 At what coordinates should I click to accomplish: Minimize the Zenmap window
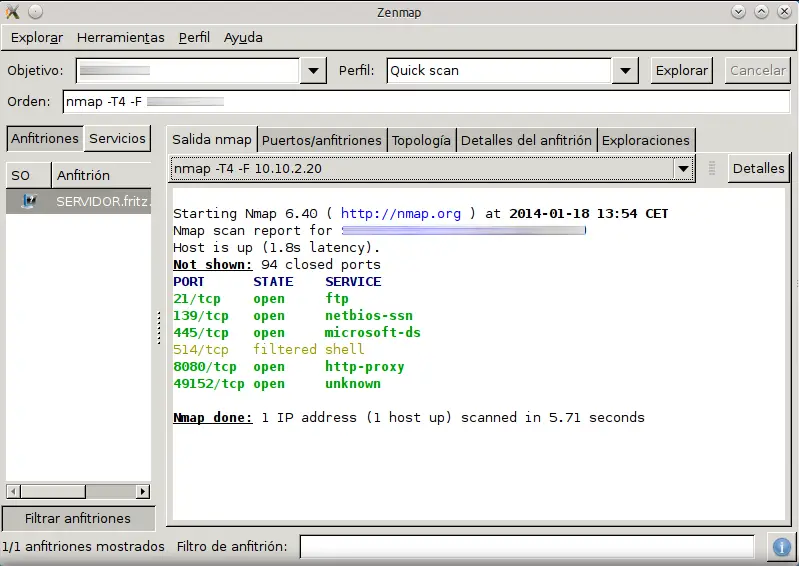pyautogui.click(x=738, y=12)
